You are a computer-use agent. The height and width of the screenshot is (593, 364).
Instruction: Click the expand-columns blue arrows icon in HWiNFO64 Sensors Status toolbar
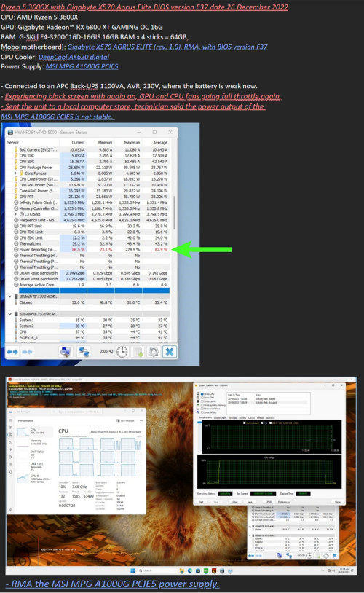(12, 352)
